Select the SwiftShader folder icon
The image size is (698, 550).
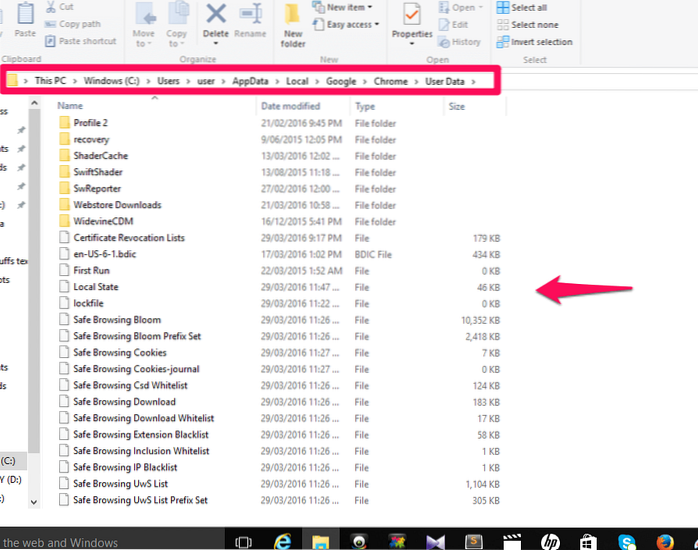point(65,172)
